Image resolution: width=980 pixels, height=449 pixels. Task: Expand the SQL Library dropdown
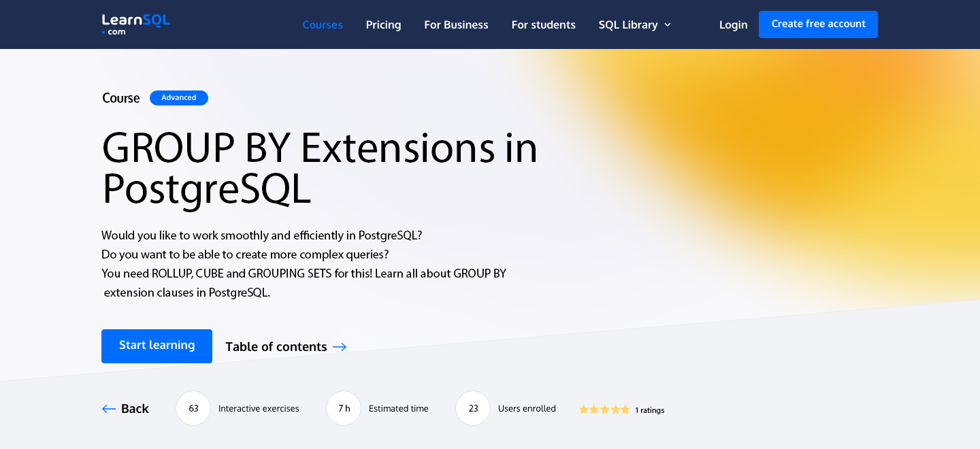634,24
